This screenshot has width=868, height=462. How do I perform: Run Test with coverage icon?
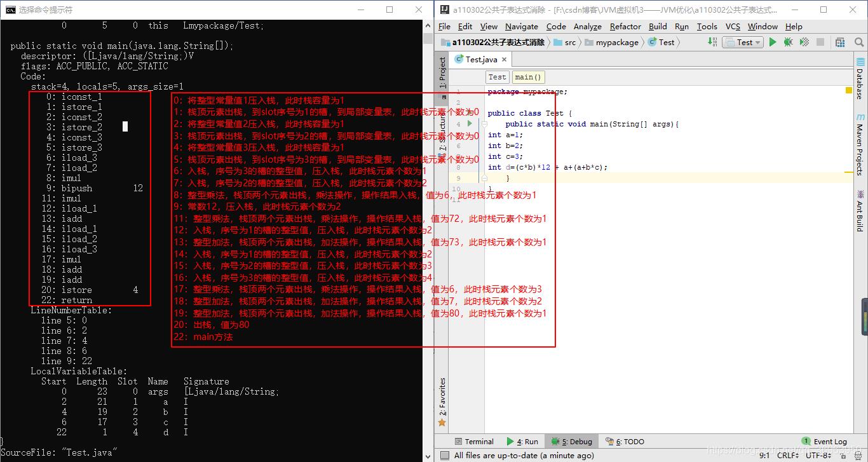coord(804,42)
